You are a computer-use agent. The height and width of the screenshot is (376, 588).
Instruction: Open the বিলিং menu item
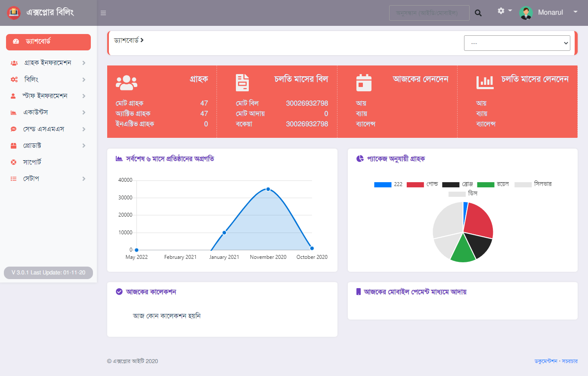[48, 80]
